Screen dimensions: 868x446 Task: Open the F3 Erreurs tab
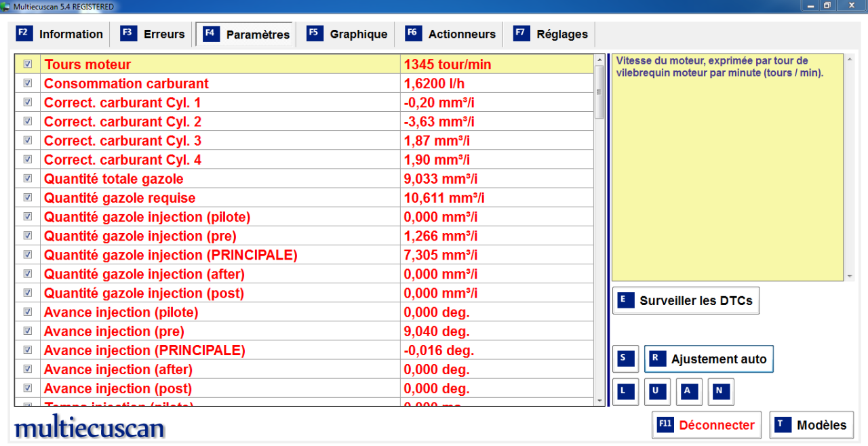(153, 34)
